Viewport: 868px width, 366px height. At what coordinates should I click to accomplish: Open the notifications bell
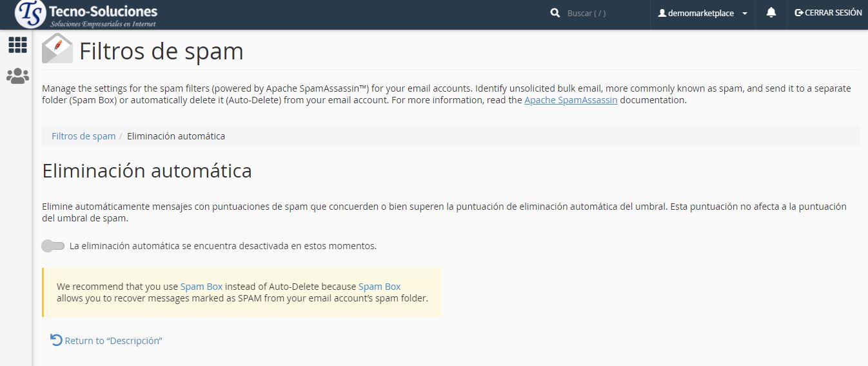pos(771,13)
